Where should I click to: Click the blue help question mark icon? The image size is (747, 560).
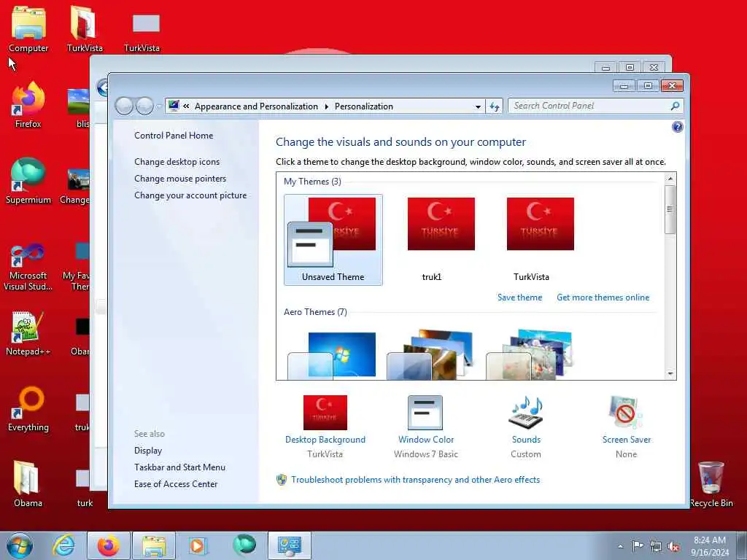click(x=677, y=127)
